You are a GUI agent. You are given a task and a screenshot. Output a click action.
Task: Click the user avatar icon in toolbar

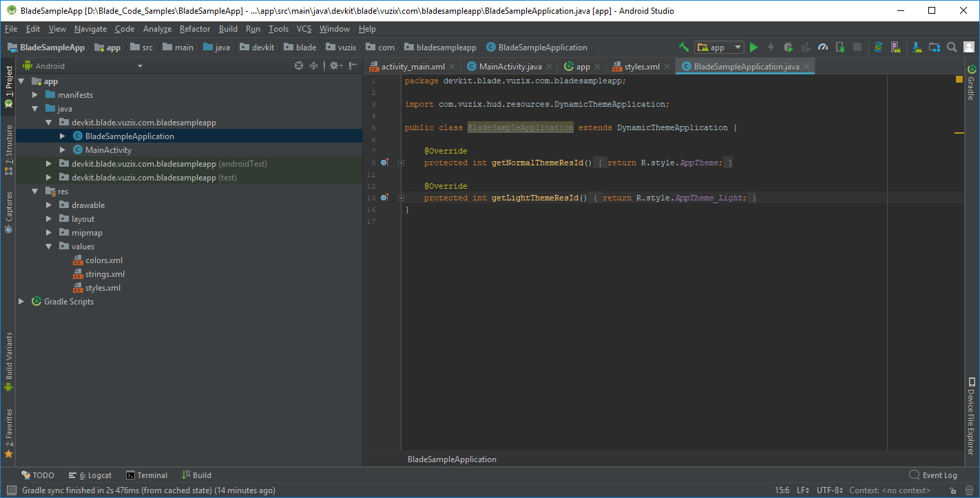coord(968,47)
